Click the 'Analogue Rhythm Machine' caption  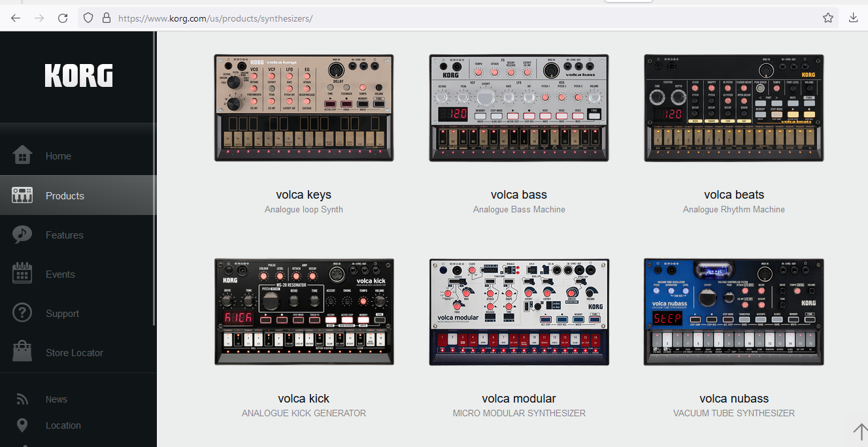(x=734, y=210)
